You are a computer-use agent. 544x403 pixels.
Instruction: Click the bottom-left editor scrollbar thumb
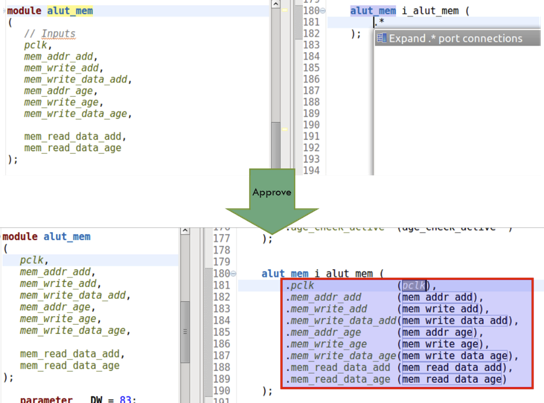pyautogui.click(x=185, y=332)
